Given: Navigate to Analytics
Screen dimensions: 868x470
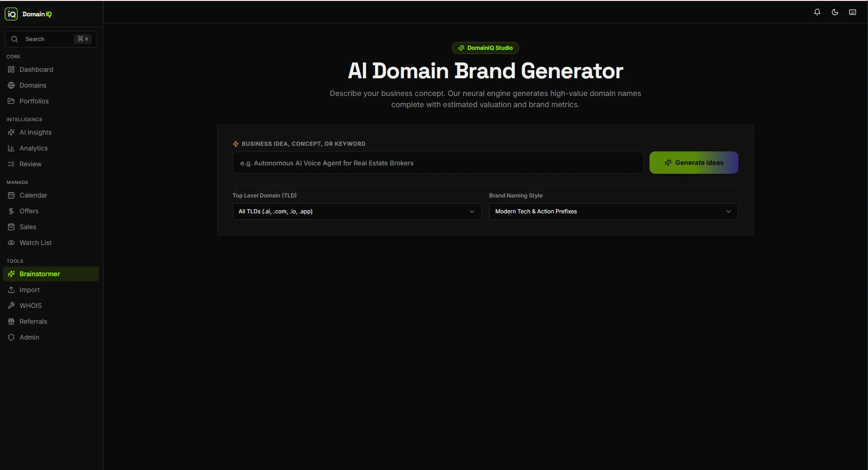Looking at the screenshot, I should click(x=51, y=148).
